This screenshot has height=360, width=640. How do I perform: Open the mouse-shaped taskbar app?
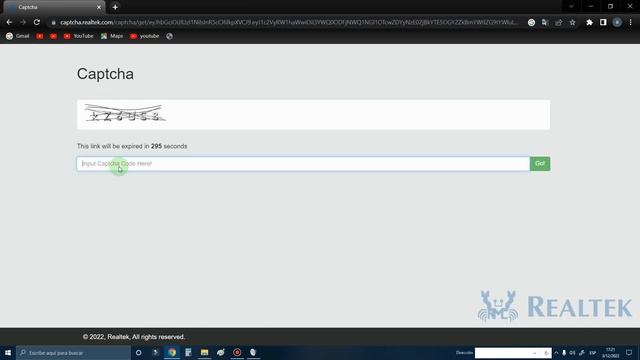pyautogui.click(x=253, y=353)
